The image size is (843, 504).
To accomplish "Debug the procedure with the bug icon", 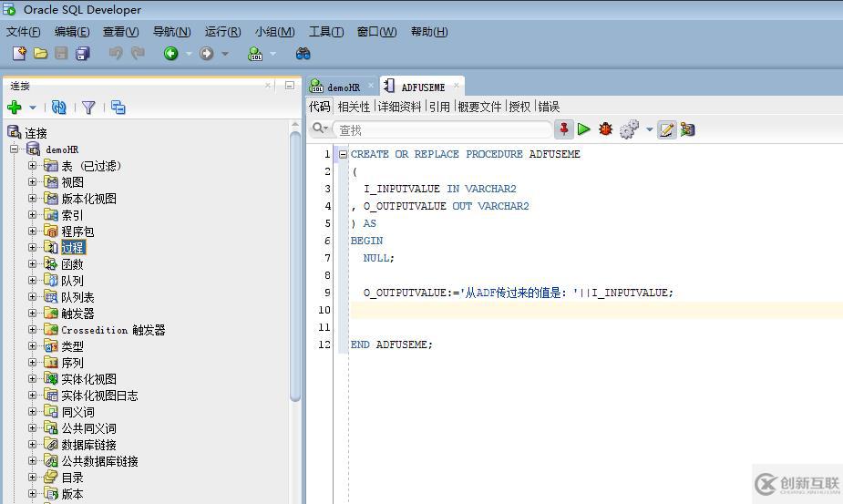I will coord(606,129).
